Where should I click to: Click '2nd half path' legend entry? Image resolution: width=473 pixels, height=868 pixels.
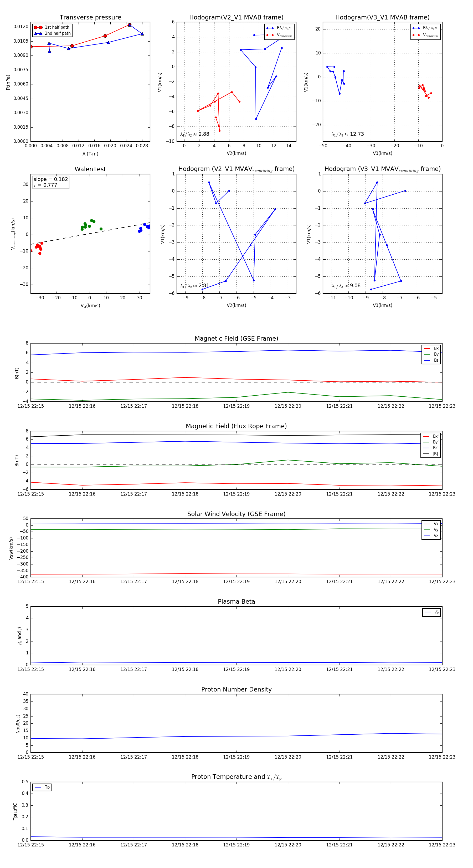pos(53,33)
